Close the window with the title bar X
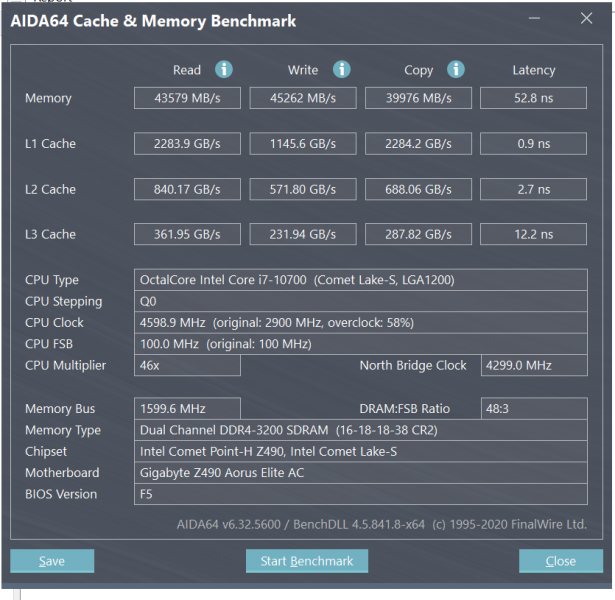 point(586,18)
